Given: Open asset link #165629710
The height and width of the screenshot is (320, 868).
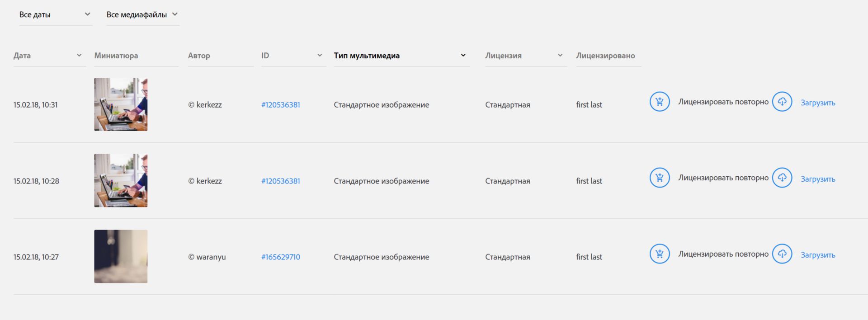Looking at the screenshot, I should pos(280,257).
